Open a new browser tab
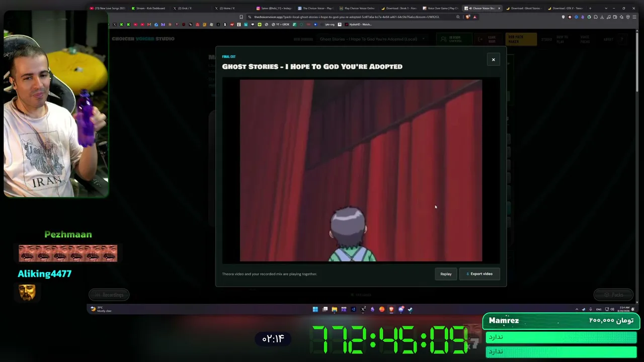This screenshot has height=362, width=644. pos(590,8)
